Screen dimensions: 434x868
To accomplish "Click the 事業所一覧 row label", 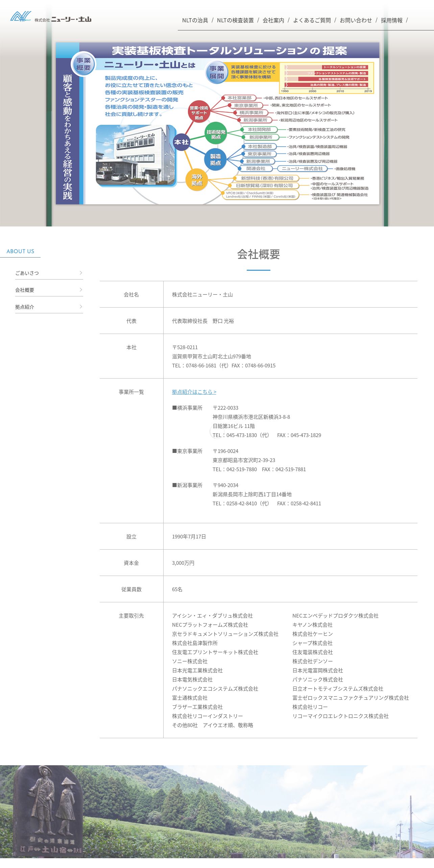I will (x=131, y=392).
